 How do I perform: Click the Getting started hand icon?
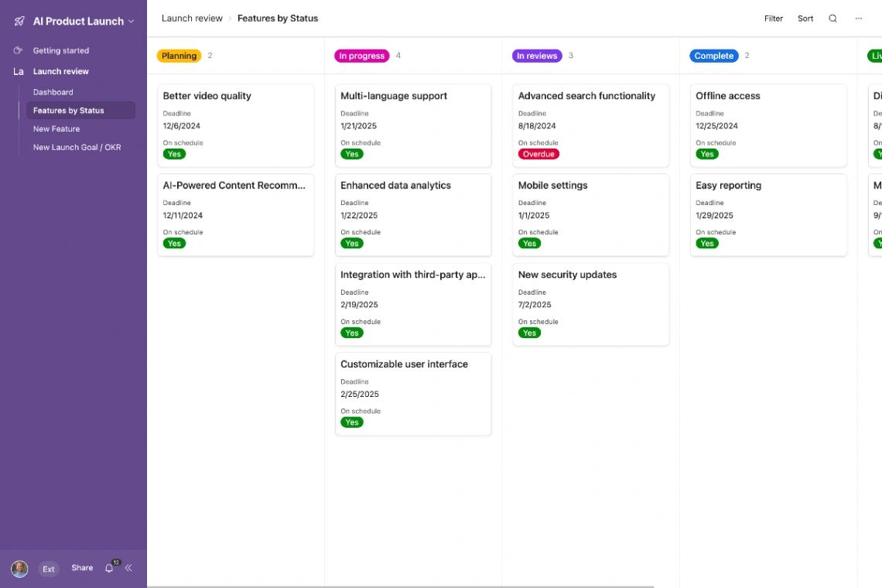coord(17,50)
